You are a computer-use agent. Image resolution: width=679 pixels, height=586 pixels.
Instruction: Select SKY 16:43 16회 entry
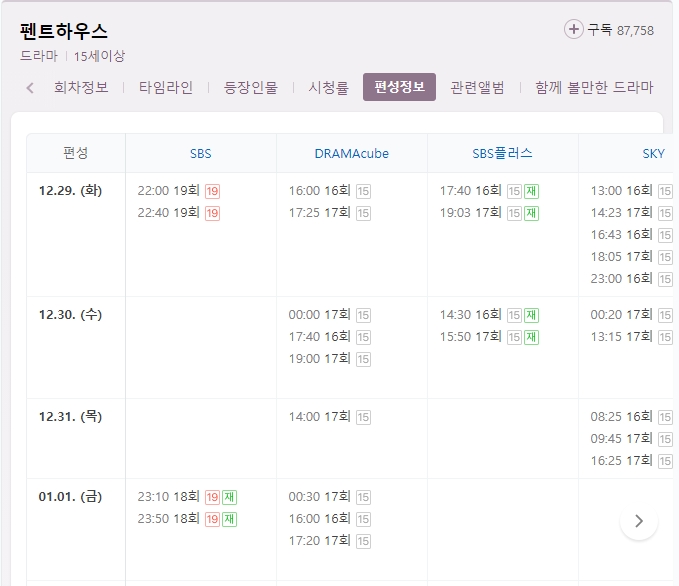(x=621, y=235)
